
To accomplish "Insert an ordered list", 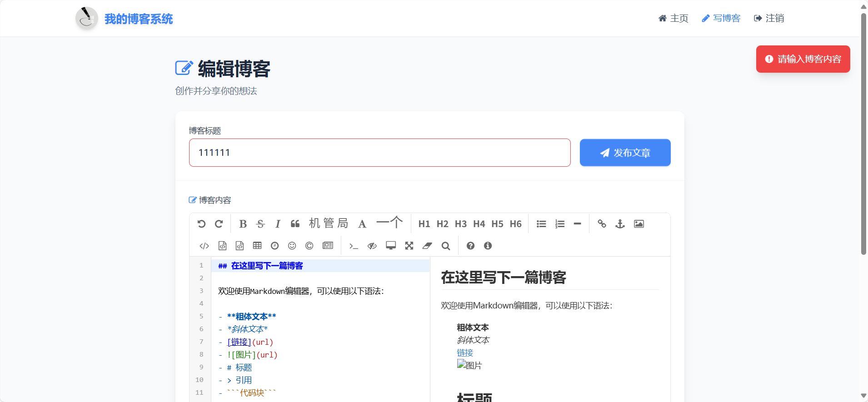I will pos(560,224).
